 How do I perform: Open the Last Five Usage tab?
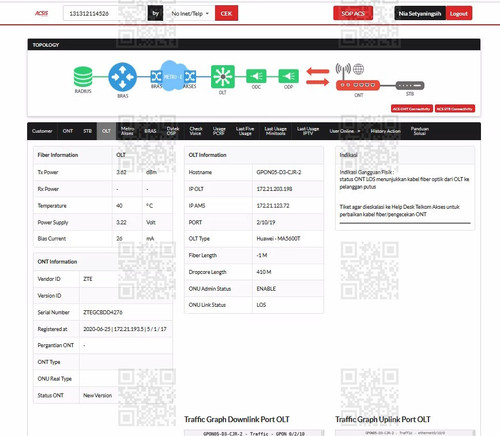click(x=245, y=131)
